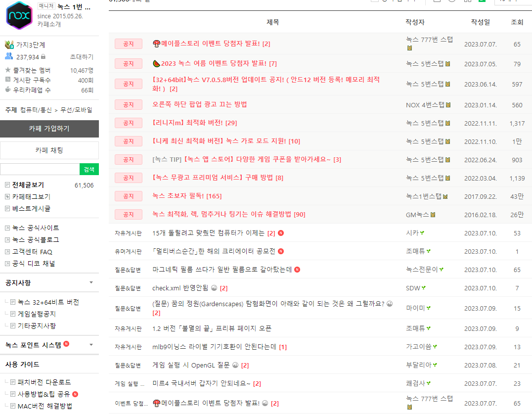The width and height of the screenshot is (532, 415).
Task: Open the 녹스 무광고 프리미엄 서비스 notice
Action: 213,178
